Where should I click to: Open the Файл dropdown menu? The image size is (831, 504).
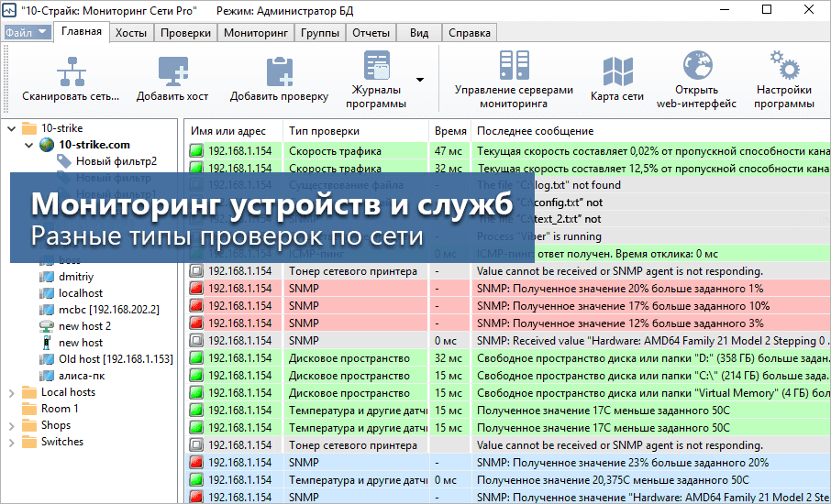pos(27,33)
